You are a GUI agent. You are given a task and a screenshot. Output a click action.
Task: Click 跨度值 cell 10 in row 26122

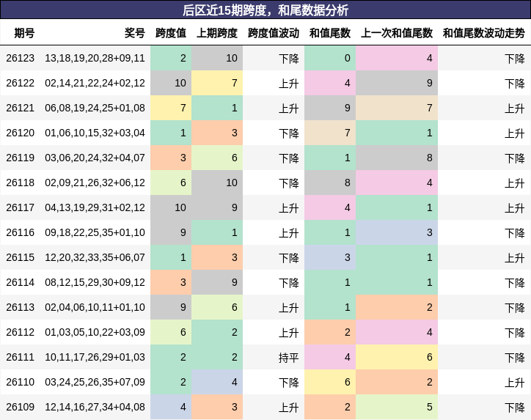pyautogui.click(x=171, y=83)
